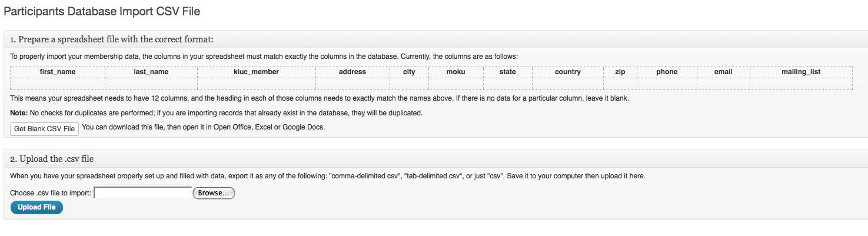Viewport: 868px width, 236px height.
Task: Focus the .csv file path input field
Action: (143, 193)
